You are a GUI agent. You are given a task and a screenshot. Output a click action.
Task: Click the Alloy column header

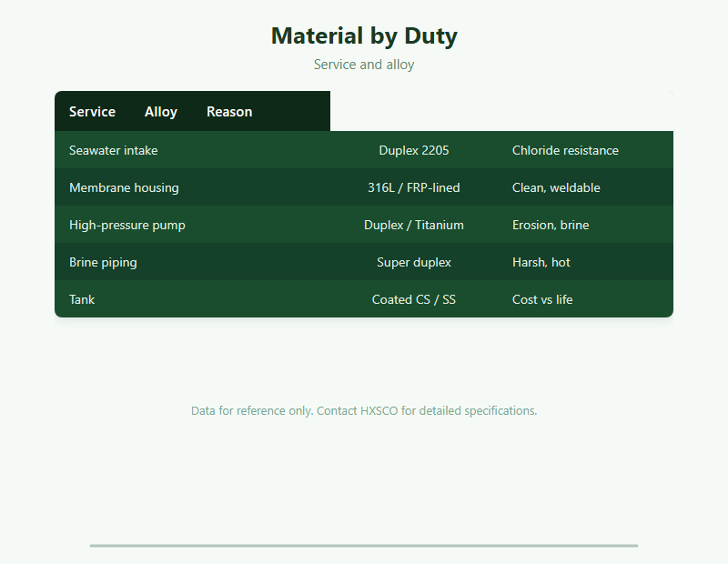[x=161, y=111]
